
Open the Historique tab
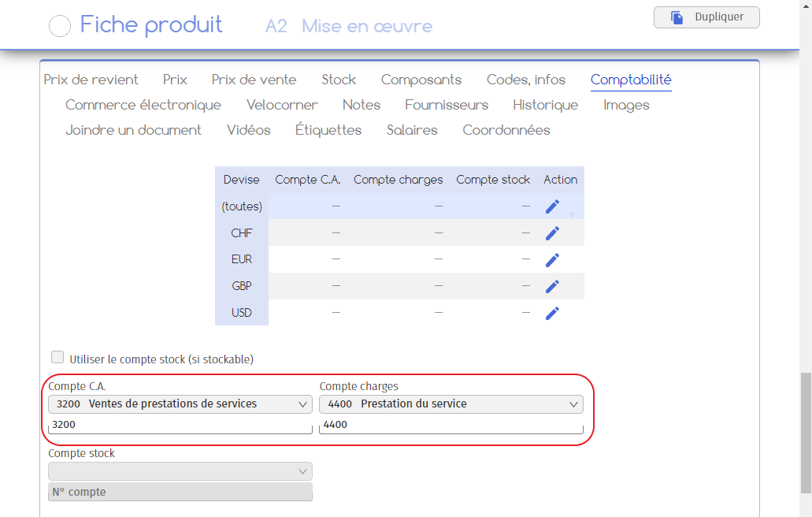[545, 105]
